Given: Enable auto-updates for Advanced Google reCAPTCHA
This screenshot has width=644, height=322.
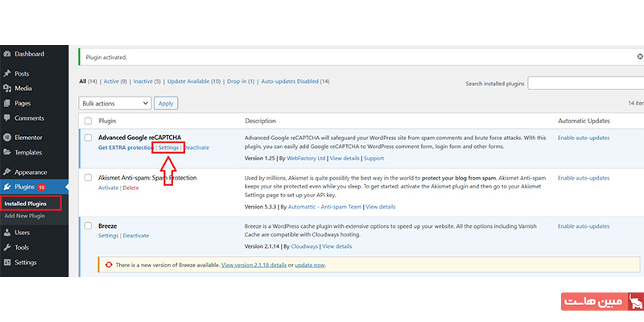Looking at the screenshot, I should pos(584,138).
